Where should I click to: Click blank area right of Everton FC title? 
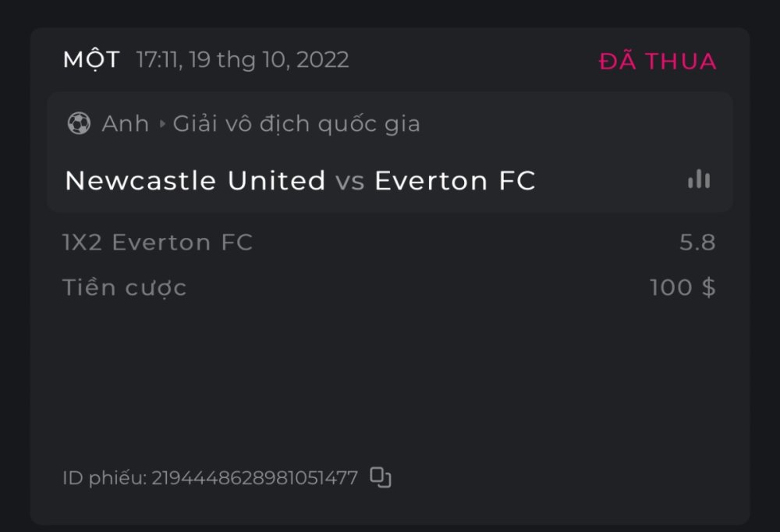(x=608, y=181)
